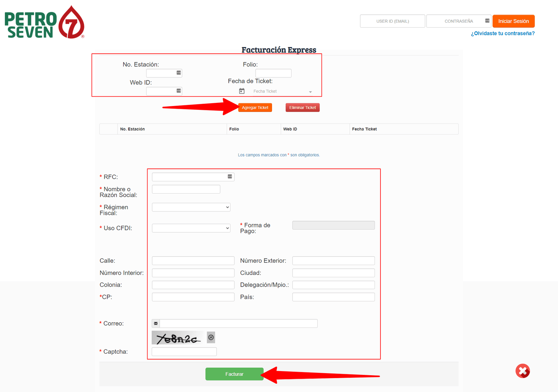Focus the Captcha text input
The height and width of the screenshot is (392, 558).
click(184, 352)
